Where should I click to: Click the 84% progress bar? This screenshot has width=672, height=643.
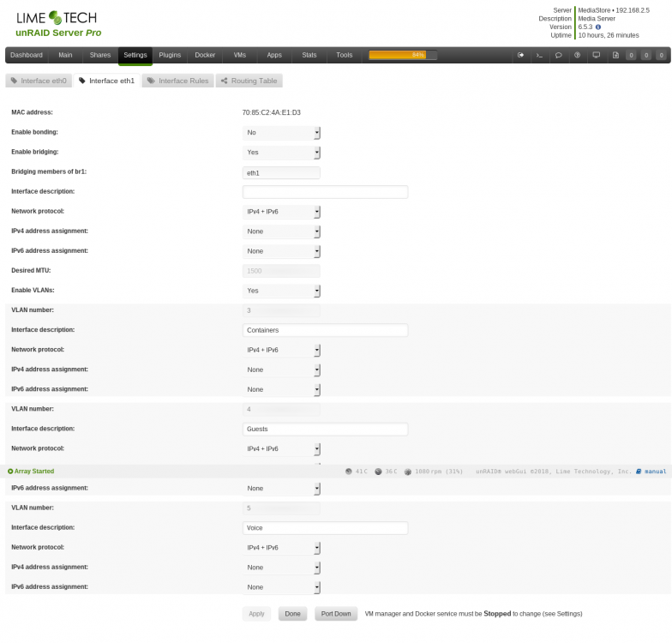point(403,55)
